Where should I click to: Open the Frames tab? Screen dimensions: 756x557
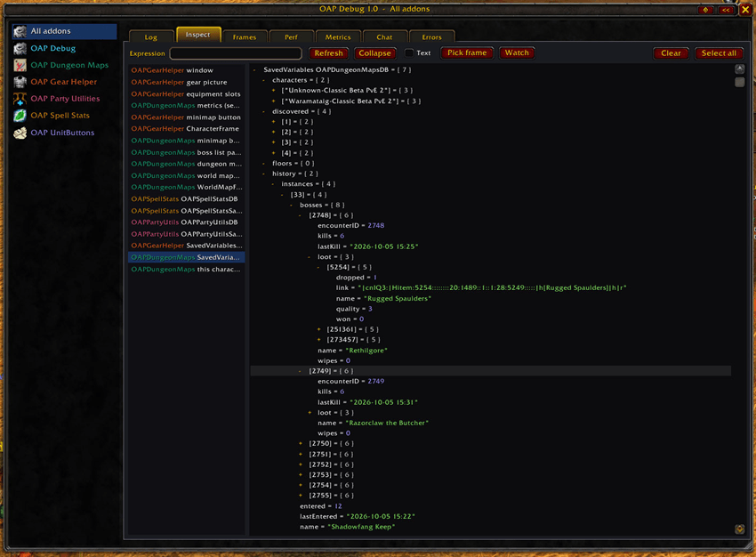click(x=245, y=36)
